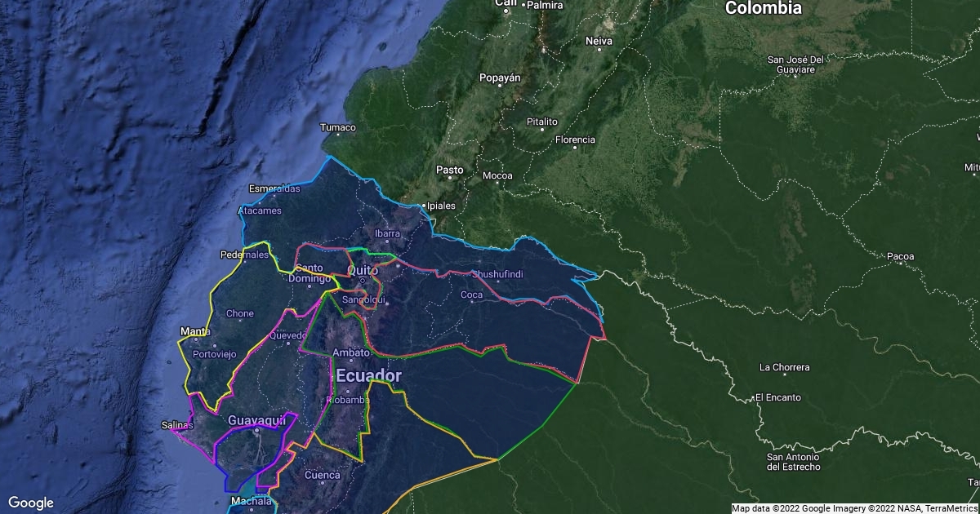The height and width of the screenshot is (514, 980).
Task: Click the Manta label
Action: click(194, 331)
